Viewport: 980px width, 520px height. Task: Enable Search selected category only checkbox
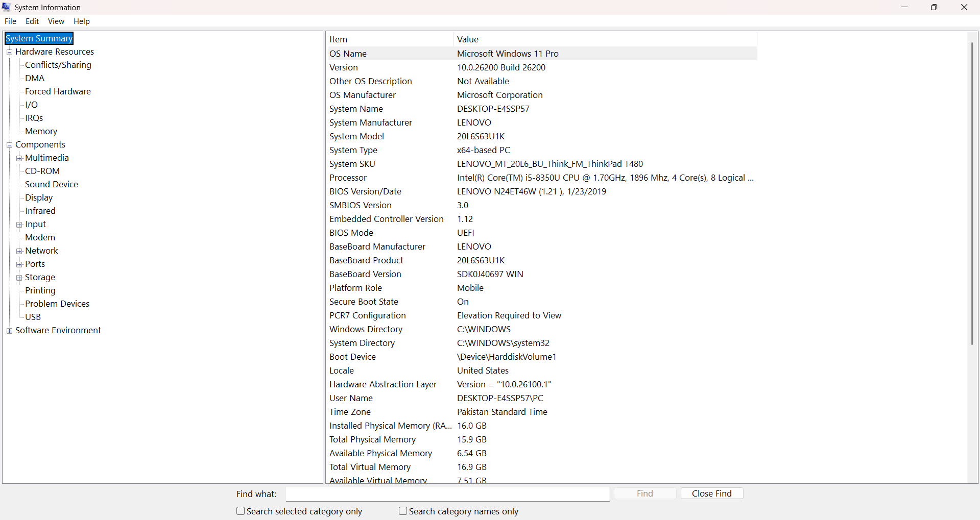click(x=241, y=511)
